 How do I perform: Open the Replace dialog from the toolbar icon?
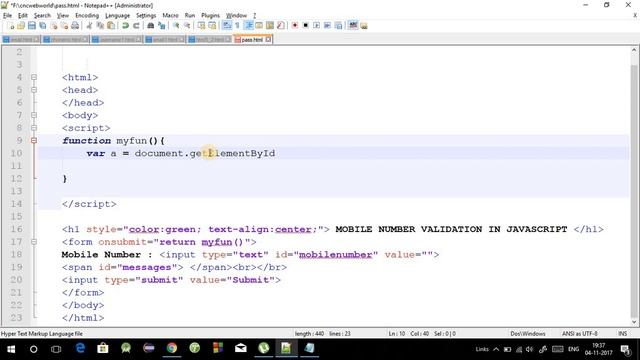pos(162,25)
